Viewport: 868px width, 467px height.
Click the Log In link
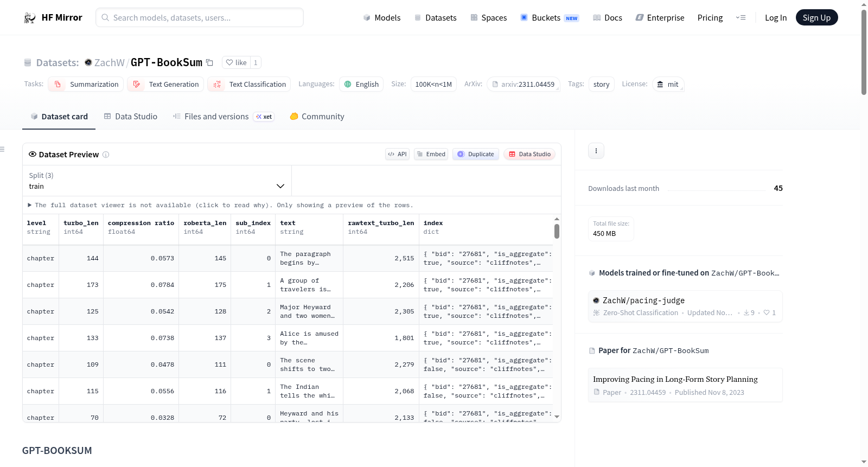776,18
